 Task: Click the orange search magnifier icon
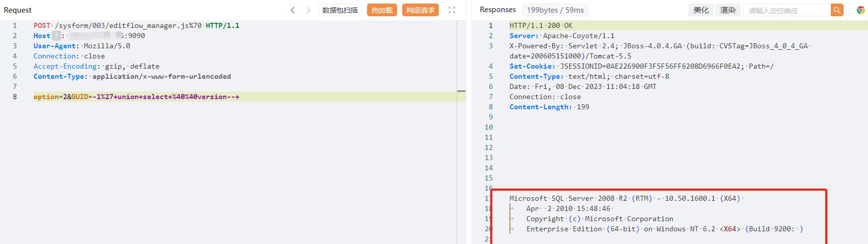[837, 10]
